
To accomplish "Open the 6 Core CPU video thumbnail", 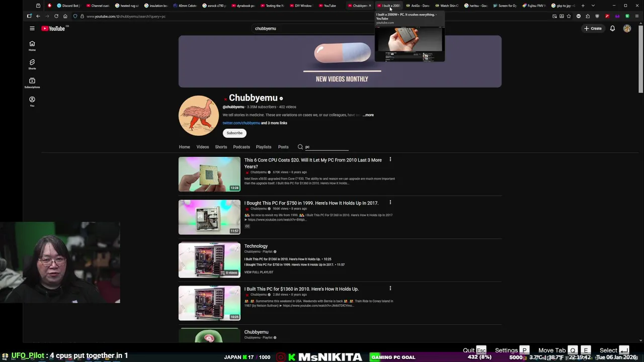I will 209,174.
